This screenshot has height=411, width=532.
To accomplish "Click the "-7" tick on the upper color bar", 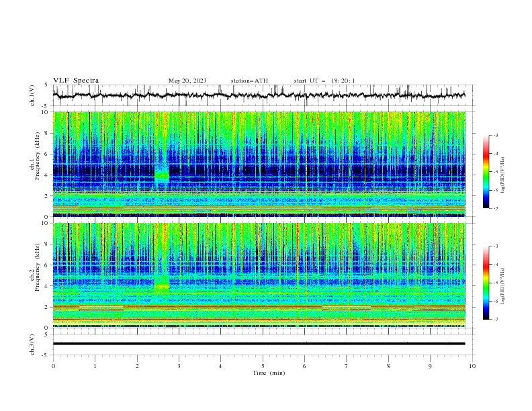I will 495,208.
